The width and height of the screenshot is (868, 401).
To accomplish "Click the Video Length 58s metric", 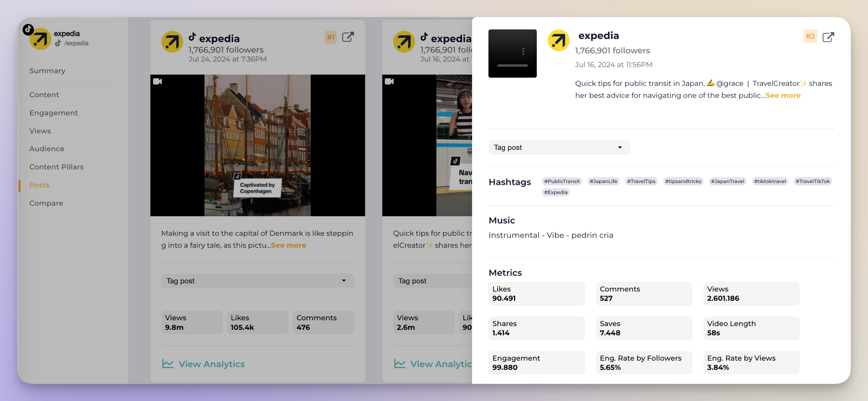I will point(751,328).
